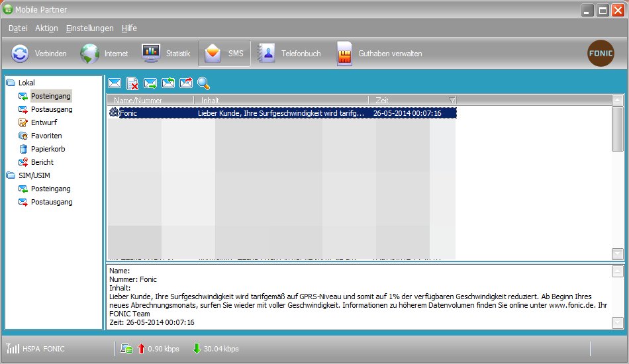Image resolution: width=629 pixels, height=364 pixels.
Task: Click the envelope icon with green right arrow
Action: coord(150,83)
